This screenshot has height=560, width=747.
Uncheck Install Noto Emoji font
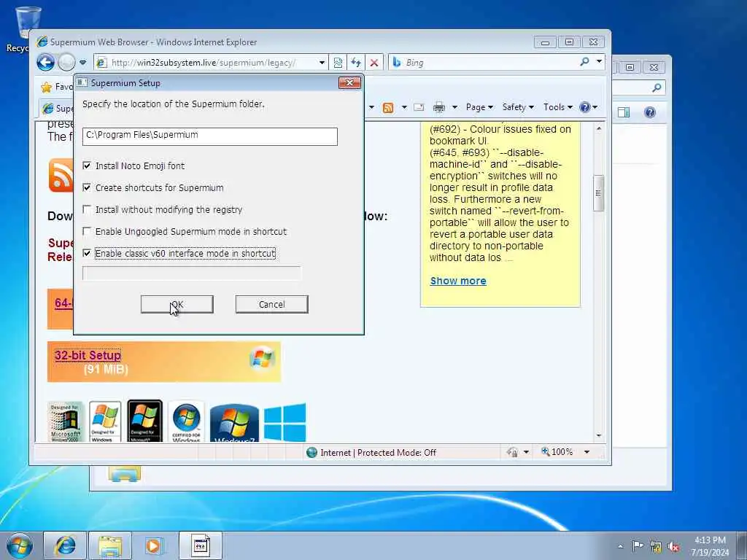point(87,166)
